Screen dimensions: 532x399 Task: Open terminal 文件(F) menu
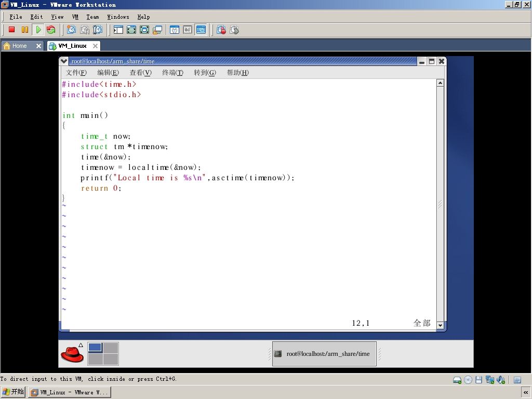pyautogui.click(x=76, y=73)
